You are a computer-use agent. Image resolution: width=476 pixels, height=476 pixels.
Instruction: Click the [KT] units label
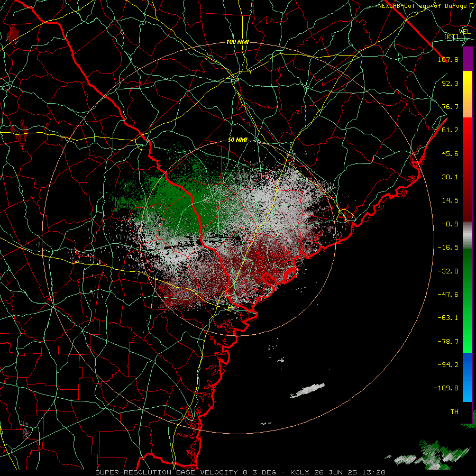coord(452,36)
